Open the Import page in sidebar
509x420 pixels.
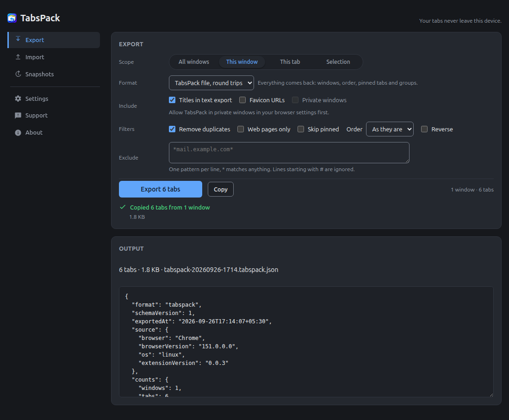tap(54, 57)
